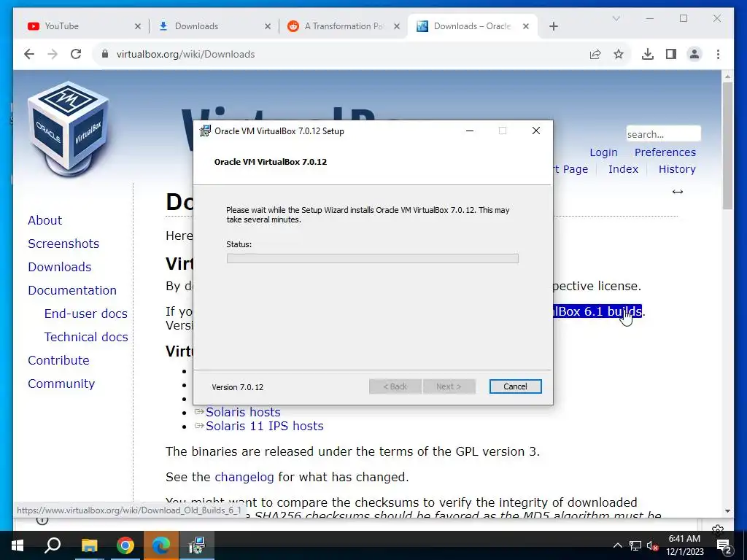Click the lock icon in the address bar
This screenshot has height=560, width=747.
105,54
